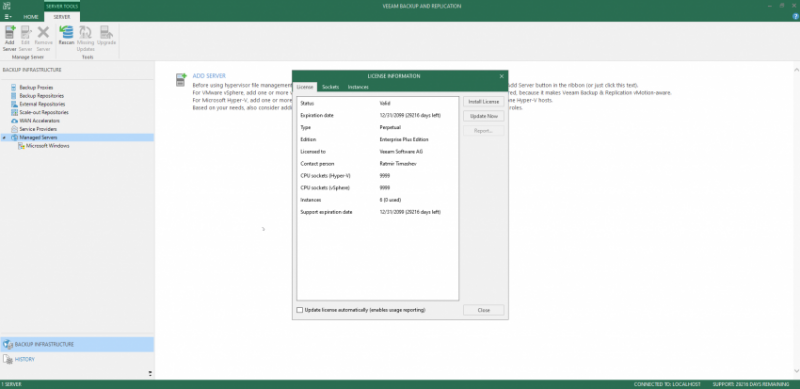Enable the Update license automatically checkbox
Viewport: 800px width, 389px height.
pos(299,310)
